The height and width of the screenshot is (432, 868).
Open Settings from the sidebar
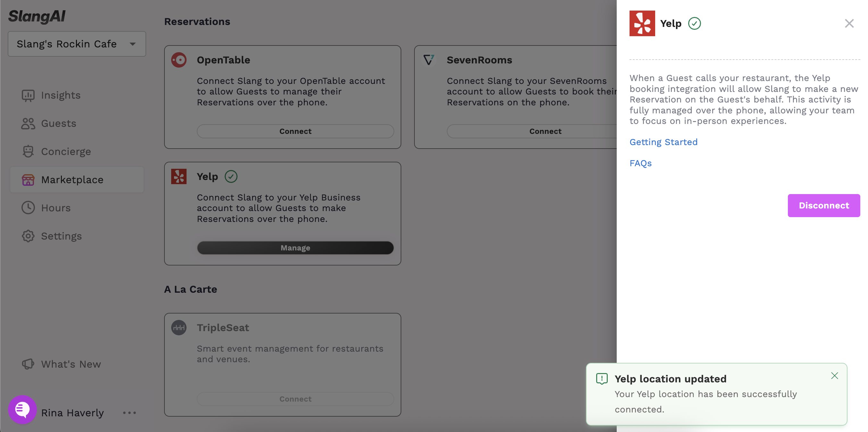point(77,236)
